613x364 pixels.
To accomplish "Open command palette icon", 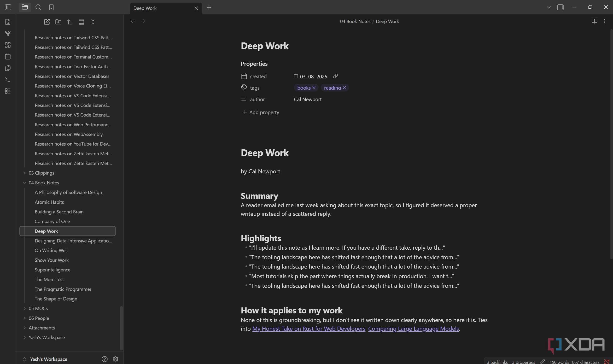I will click(8, 79).
